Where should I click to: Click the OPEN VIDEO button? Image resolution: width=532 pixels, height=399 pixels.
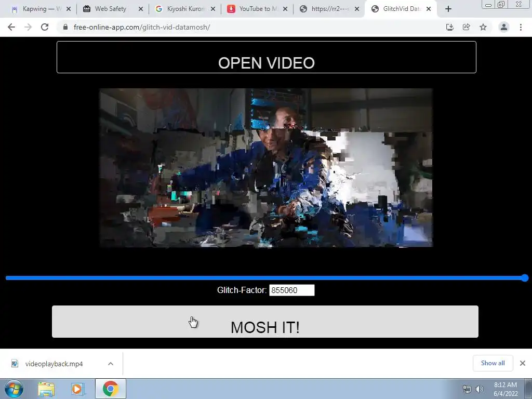tap(267, 57)
